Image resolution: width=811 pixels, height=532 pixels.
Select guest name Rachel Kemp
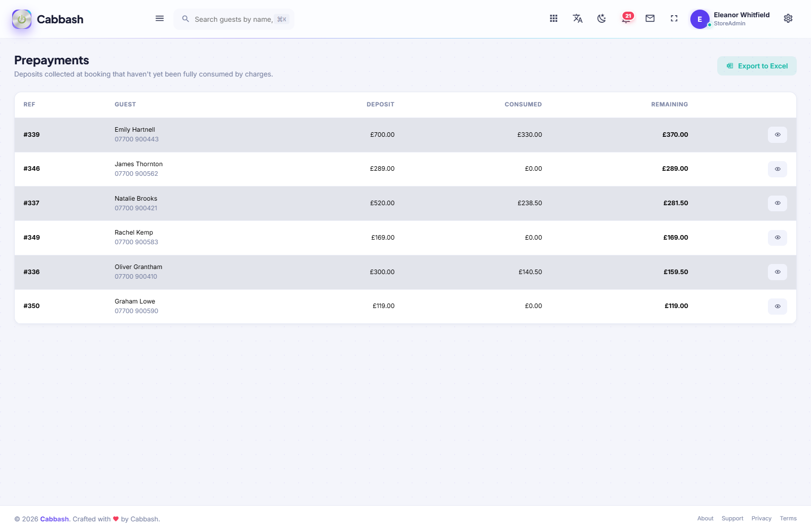134,233
